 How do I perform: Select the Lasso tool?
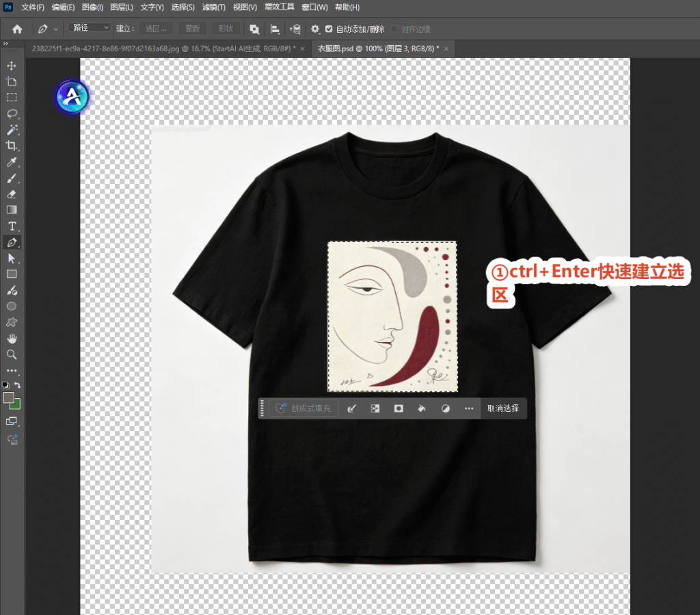pyautogui.click(x=12, y=114)
